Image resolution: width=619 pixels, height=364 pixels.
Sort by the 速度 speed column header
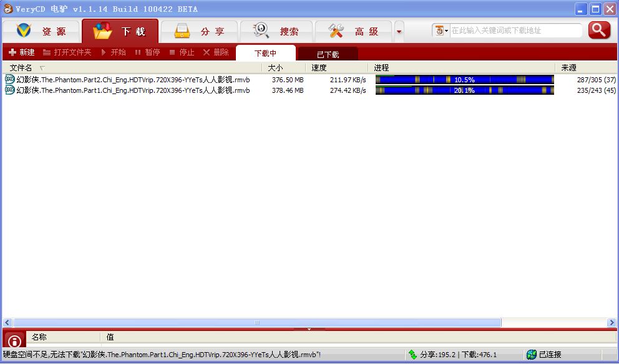[x=337, y=68]
